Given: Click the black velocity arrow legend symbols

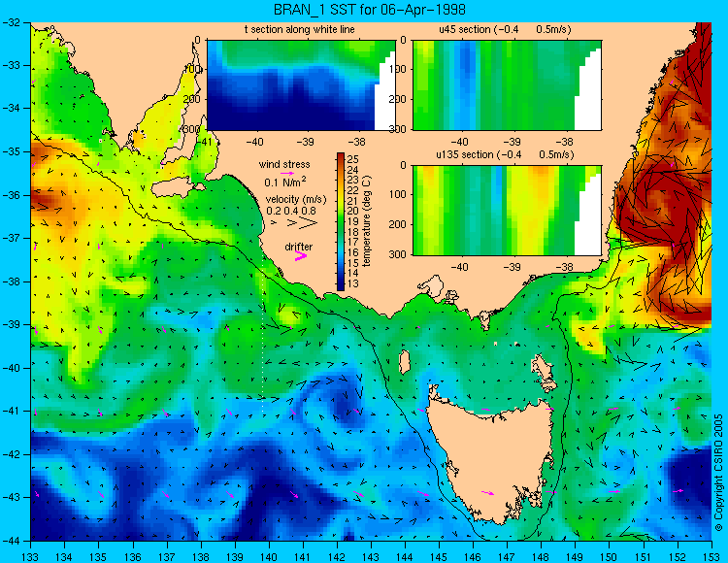Looking at the screenshot, I should (x=295, y=223).
